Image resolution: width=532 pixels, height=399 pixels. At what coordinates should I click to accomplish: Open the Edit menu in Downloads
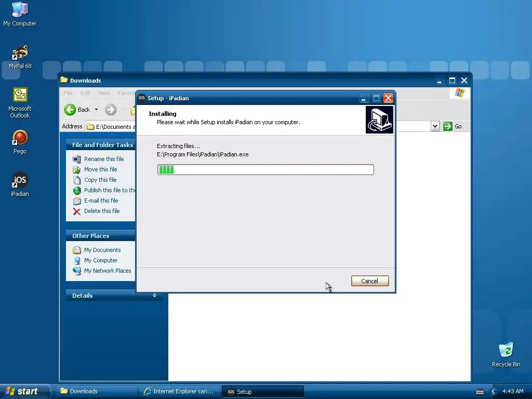coord(85,93)
